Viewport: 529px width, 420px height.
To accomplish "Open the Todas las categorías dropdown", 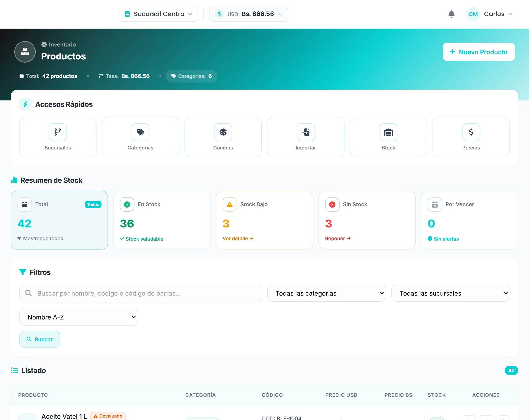I will pos(327,293).
